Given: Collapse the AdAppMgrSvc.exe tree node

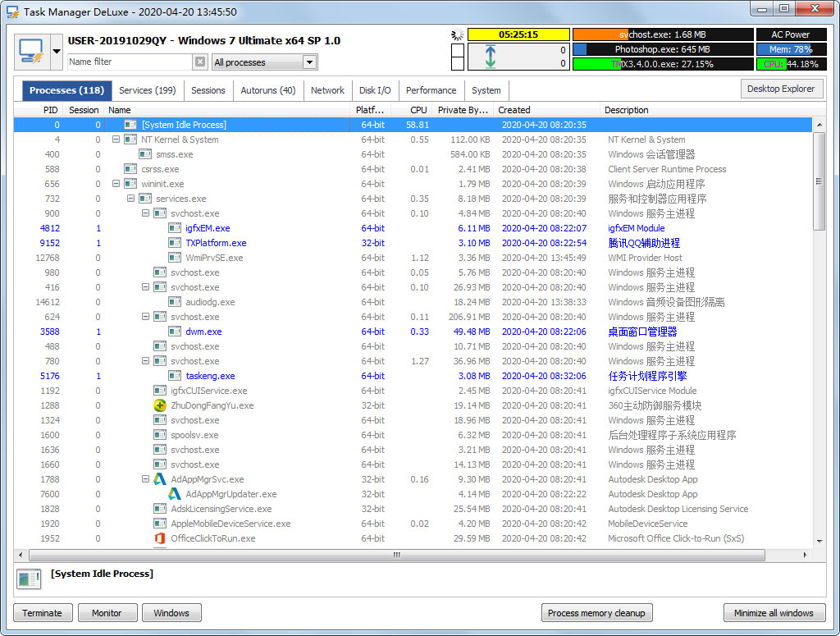Looking at the screenshot, I should [x=146, y=479].
